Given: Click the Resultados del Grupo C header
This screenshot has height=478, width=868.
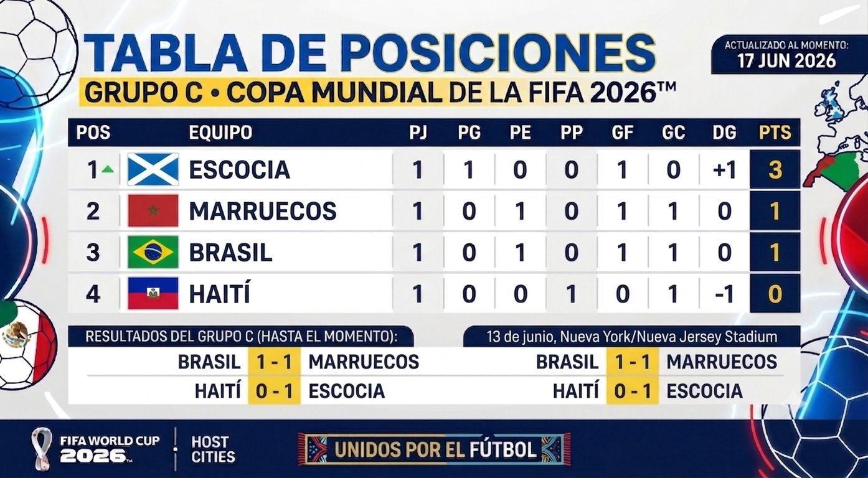Looking at the screenshot, I should click(240, 337).
